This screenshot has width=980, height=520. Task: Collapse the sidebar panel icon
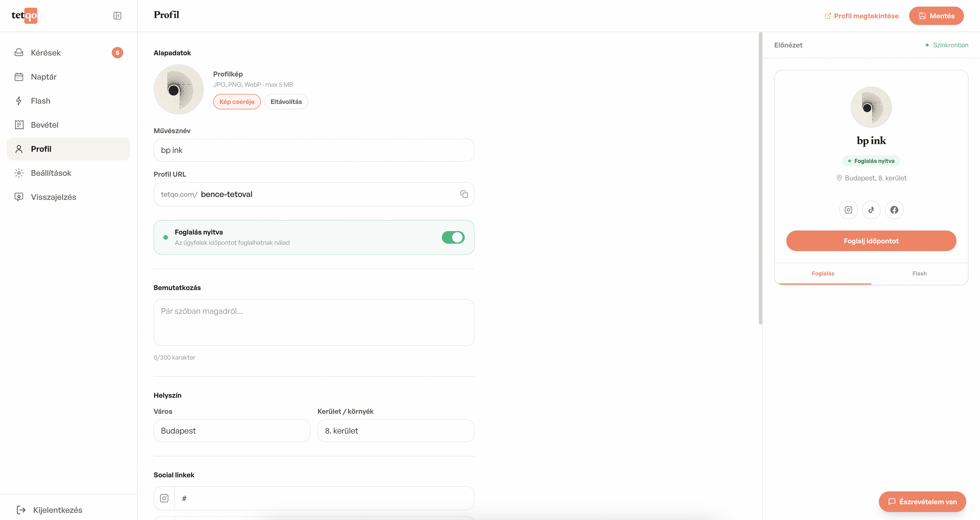(x=117, y=15)
